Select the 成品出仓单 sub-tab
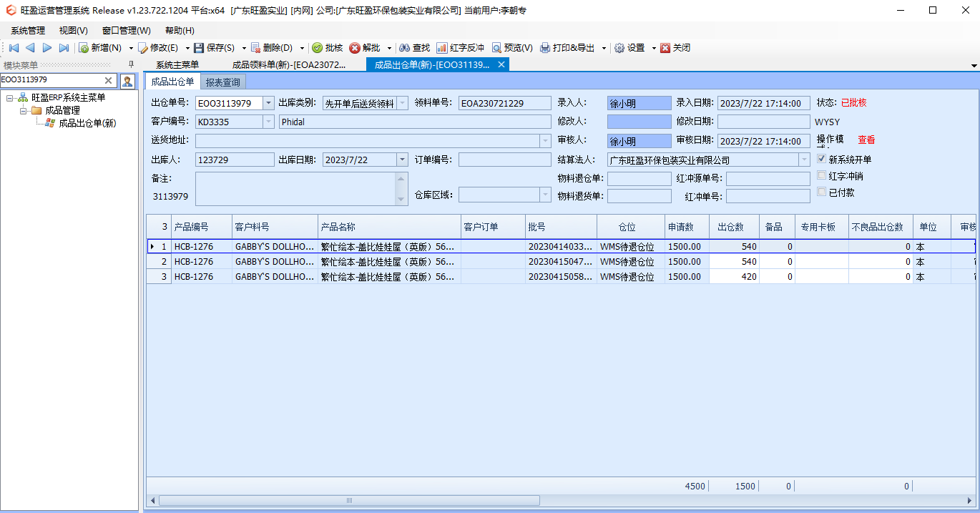This screenshot has height=513, width=980. tap(172, 82)
